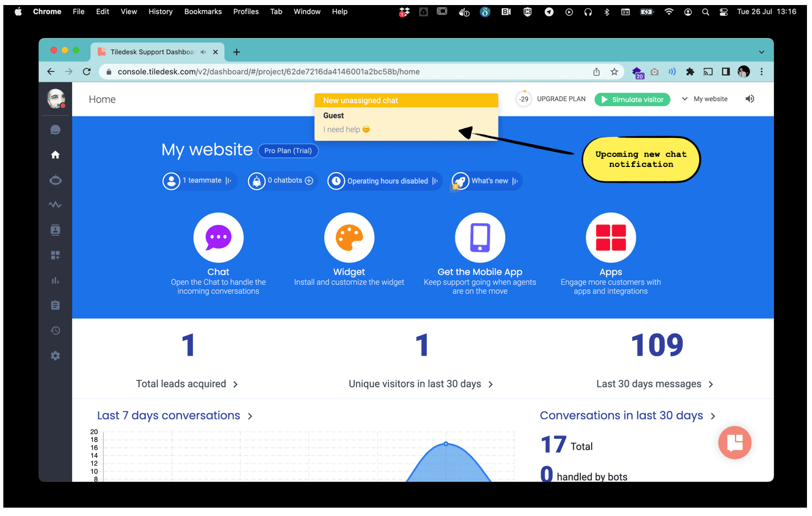
Task: Mute the Tiledesk tab audio
Action: click(203, 52)
